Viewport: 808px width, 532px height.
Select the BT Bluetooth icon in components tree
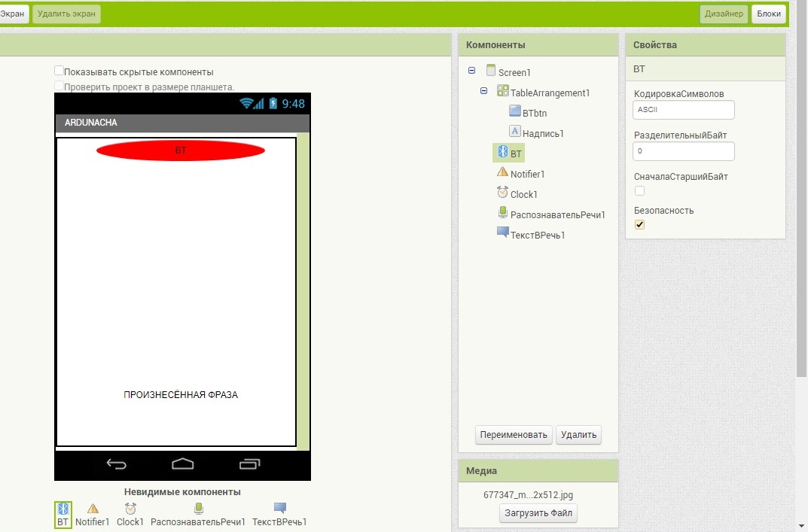click(x=502, y=153)
